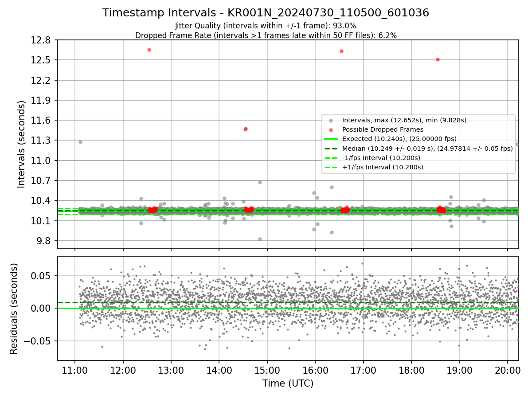Click the red cluster of points near 16:40
The image size is (532, 399).
point(345,209)
